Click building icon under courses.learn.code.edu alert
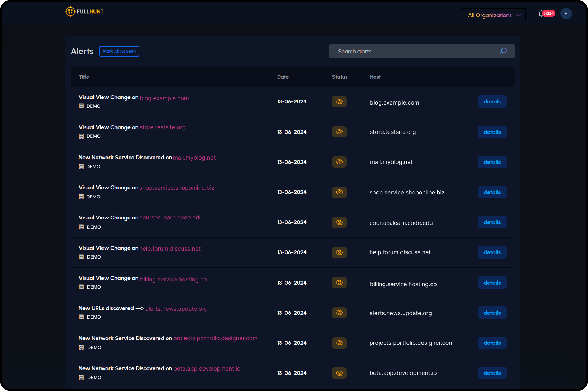The height and width of the screenshot is (391, 588). tap(81, 227)
